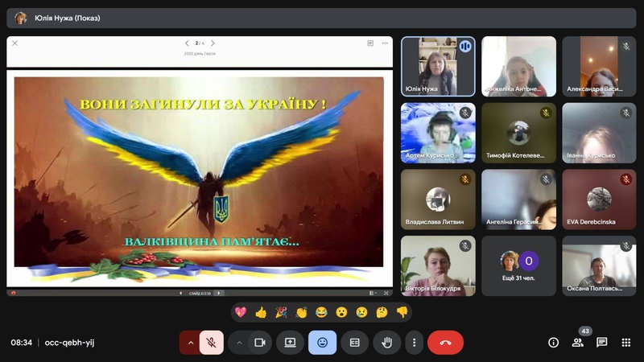The image size is (644, 362).
Task: Click the speaking indicator on Юлія Нужа tile
Action: (465, 47)
